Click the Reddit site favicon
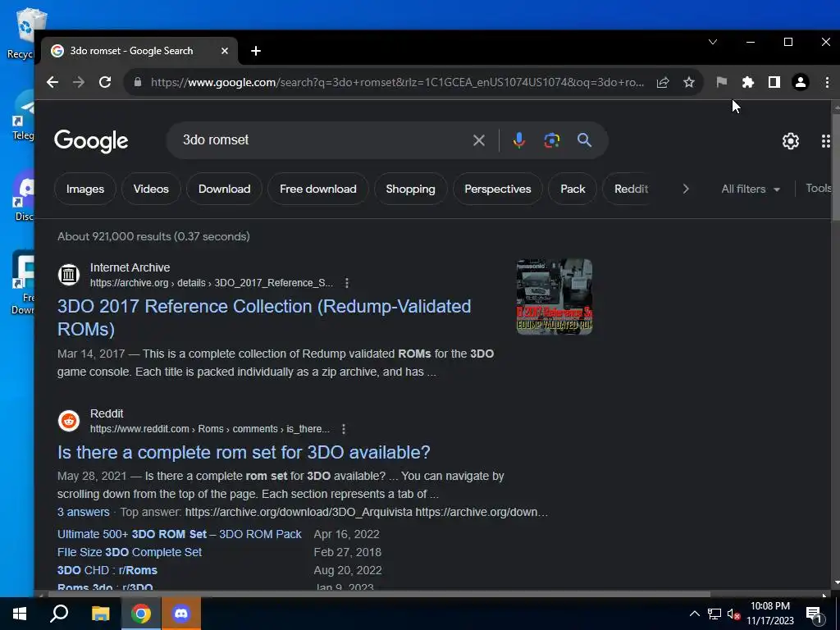 click(69, 421)
